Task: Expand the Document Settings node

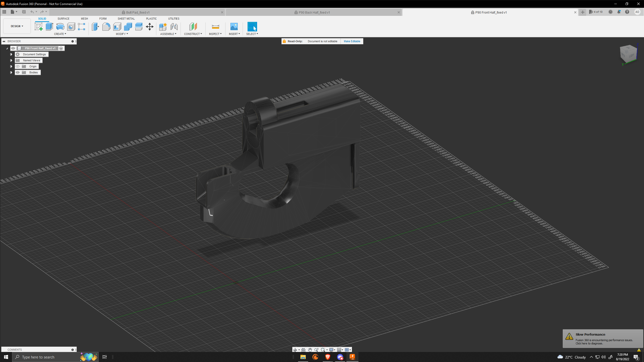Action: coord(11,54)
